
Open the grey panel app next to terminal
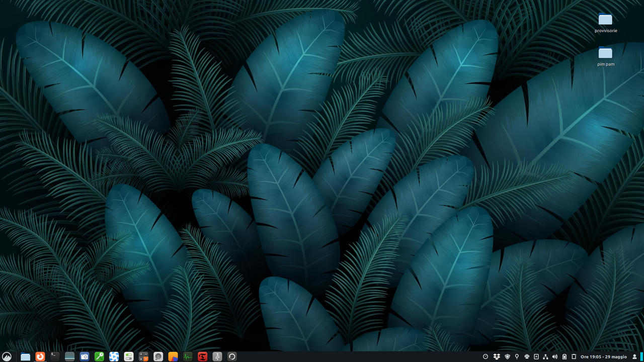[x=69, y=356]
